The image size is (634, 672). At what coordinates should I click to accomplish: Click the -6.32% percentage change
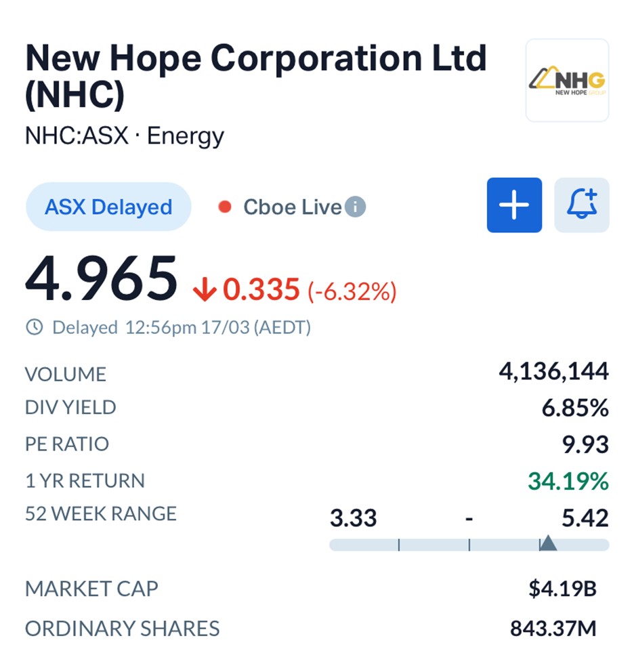click(352, 291)
